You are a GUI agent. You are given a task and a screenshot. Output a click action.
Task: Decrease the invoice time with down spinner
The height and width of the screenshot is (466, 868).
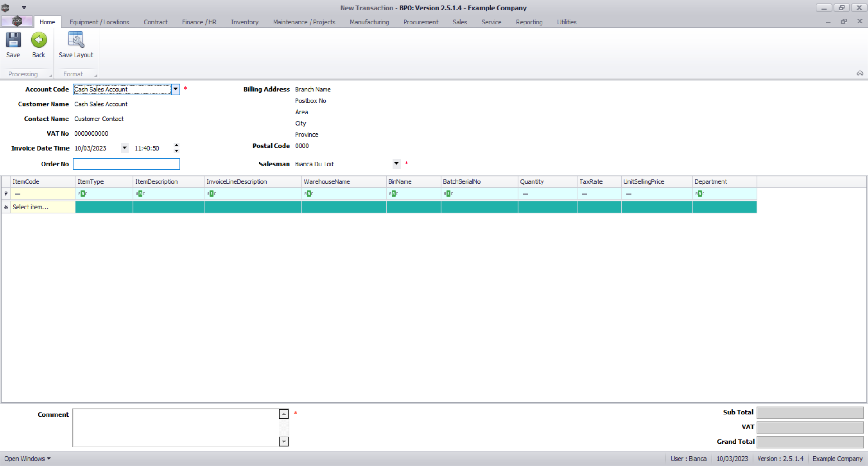[176, 151]
